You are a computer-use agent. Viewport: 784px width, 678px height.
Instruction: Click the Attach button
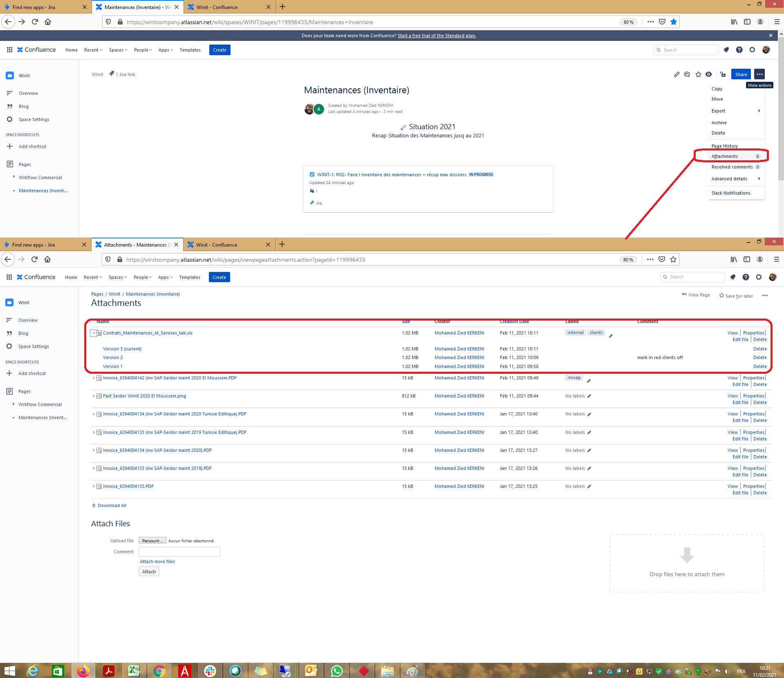[149, 572]
